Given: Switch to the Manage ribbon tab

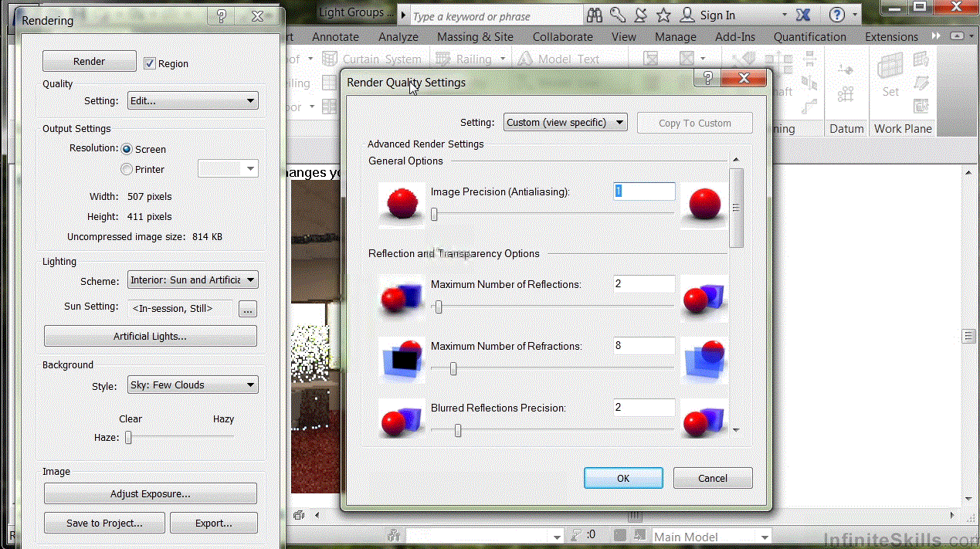Looking at the screenshot, I should coord(675,36).
